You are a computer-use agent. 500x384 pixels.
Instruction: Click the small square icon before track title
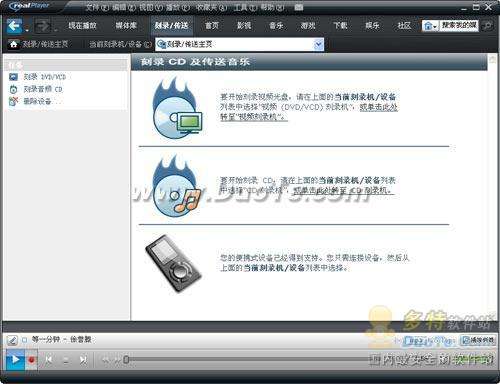(x=24, y=340)
